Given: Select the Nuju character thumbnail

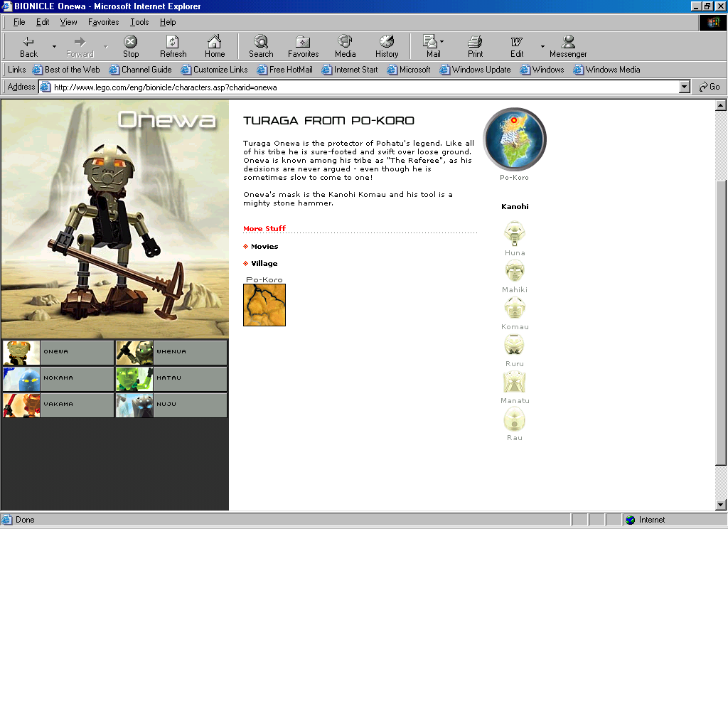Looking at the screenshot, I should 171,405.
